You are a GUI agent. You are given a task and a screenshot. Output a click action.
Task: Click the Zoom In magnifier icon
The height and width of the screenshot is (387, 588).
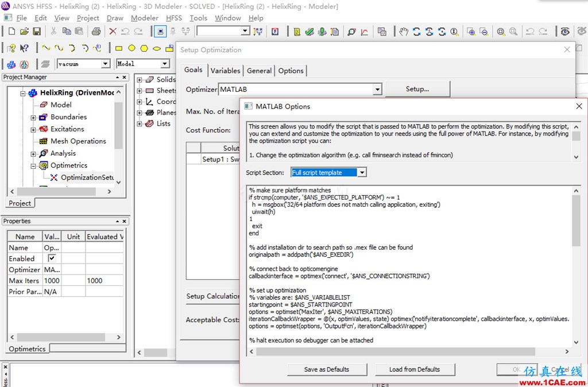point(471,32)
